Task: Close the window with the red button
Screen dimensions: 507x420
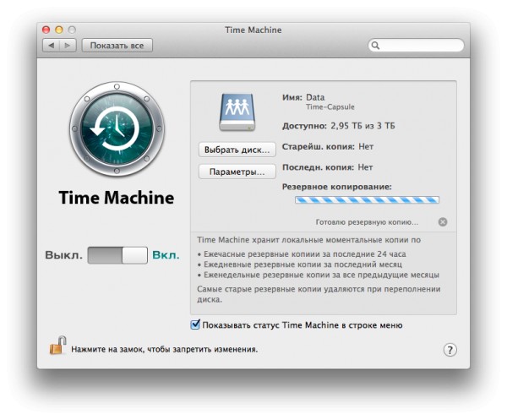Action: [x=46, y=30]
